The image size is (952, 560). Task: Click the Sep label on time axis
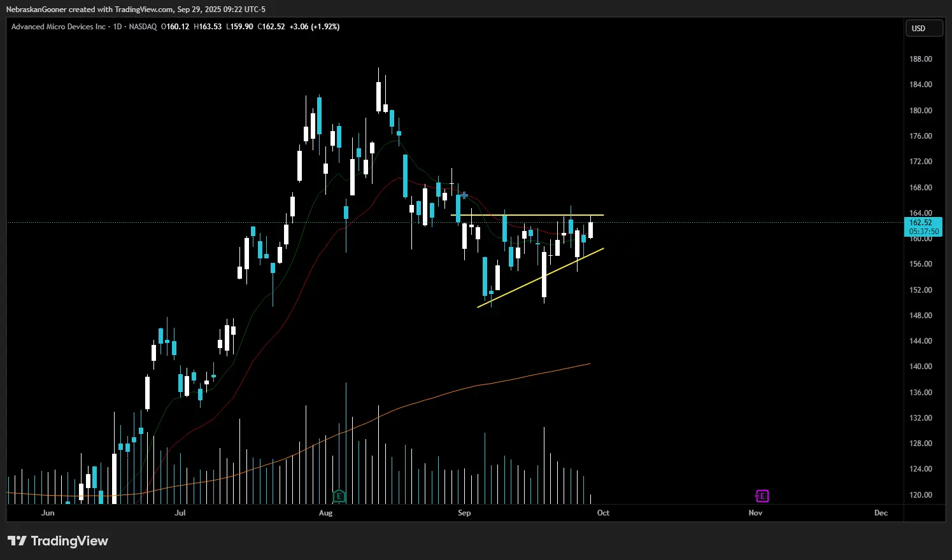click(464, 513)
